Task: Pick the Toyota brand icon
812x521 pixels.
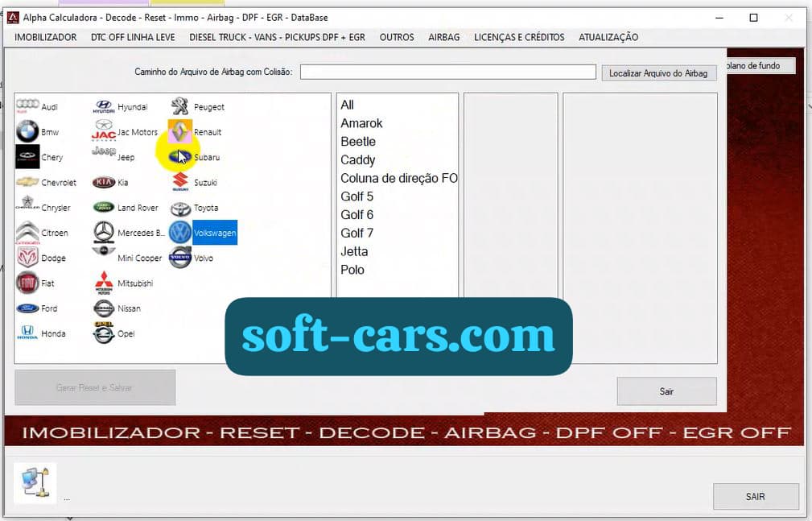Action: pyautogui.click(x=180, y=209)
